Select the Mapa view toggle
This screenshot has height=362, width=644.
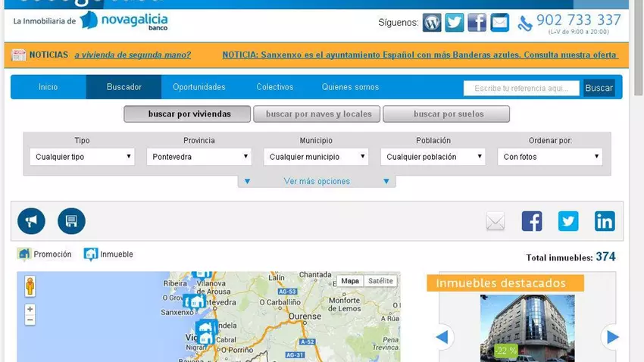pos(350,281)
